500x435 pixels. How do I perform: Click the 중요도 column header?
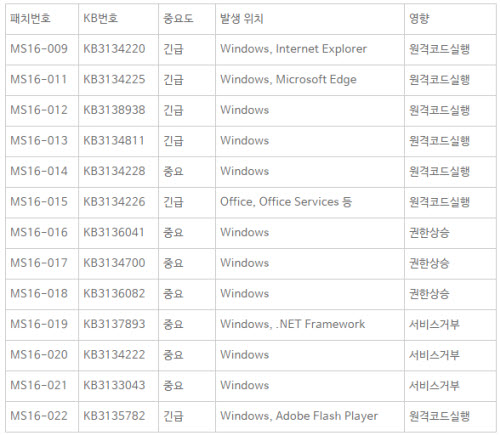[187, 19]
